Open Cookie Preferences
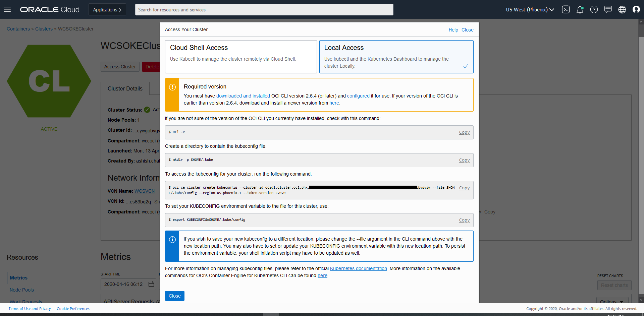This screenshot has height=316, width=644. 73,309
